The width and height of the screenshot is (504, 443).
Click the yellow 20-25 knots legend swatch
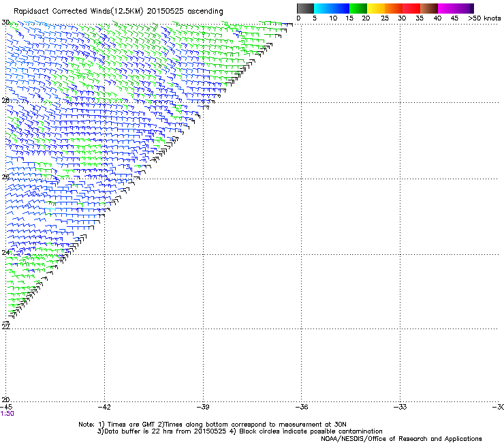coord(376,8)
